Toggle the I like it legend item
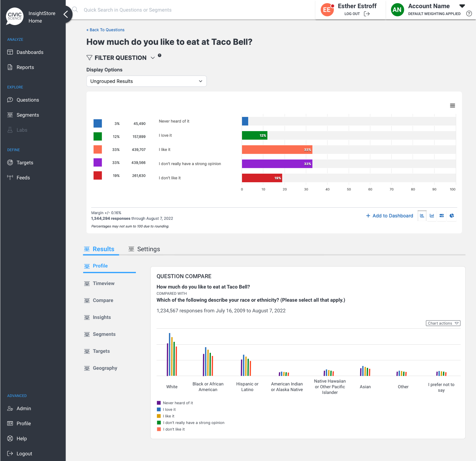Screen dimensions: 476x461 (x=166, y=416)
